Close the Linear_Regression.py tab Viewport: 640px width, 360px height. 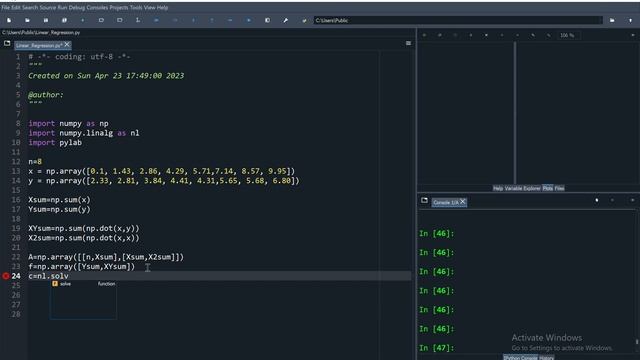[x=67, y=44]
